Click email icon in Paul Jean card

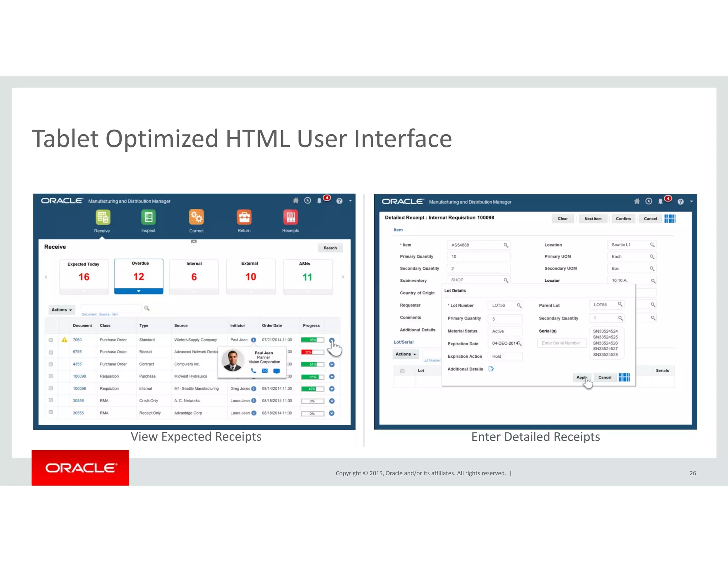(x=265, y=371)
